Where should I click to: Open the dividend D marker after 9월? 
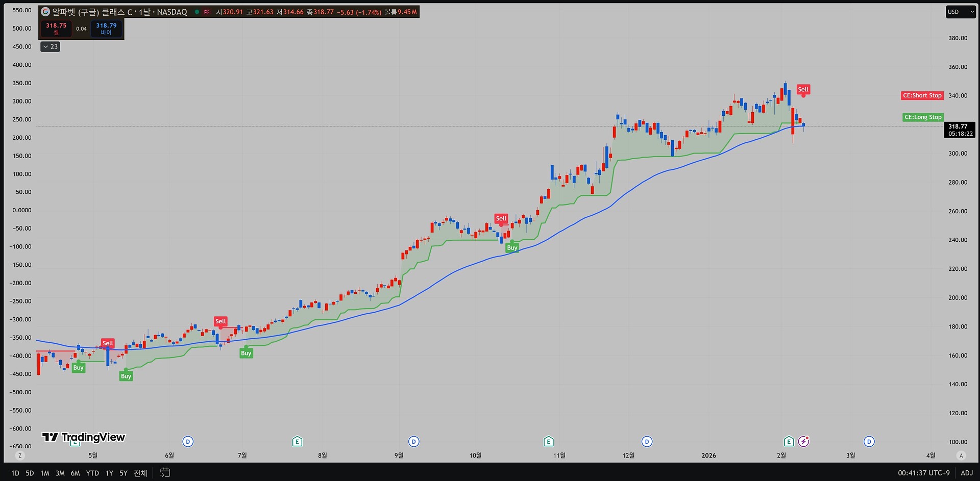(x=414, y=442)
